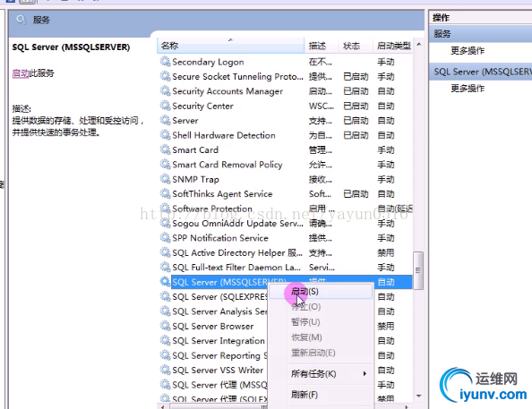532x409 pixels.
Task: Sort list by 状态 column header
Action: point(356,46)
